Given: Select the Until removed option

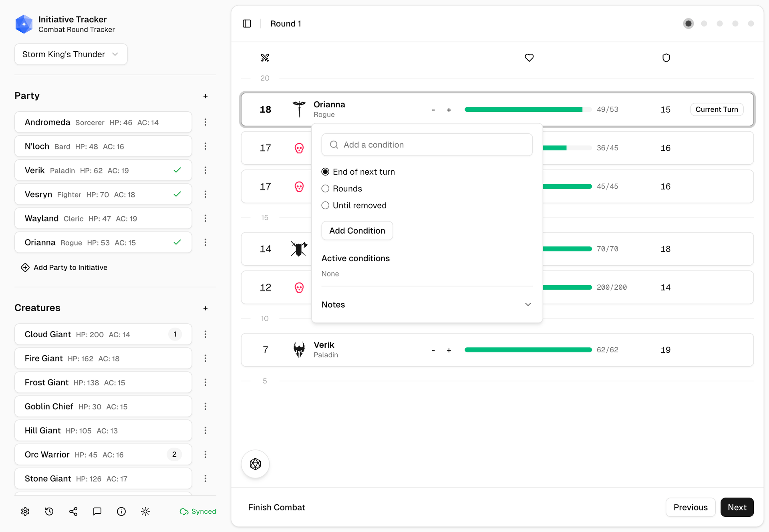Looking at the screenshot, I should (325, 205).
